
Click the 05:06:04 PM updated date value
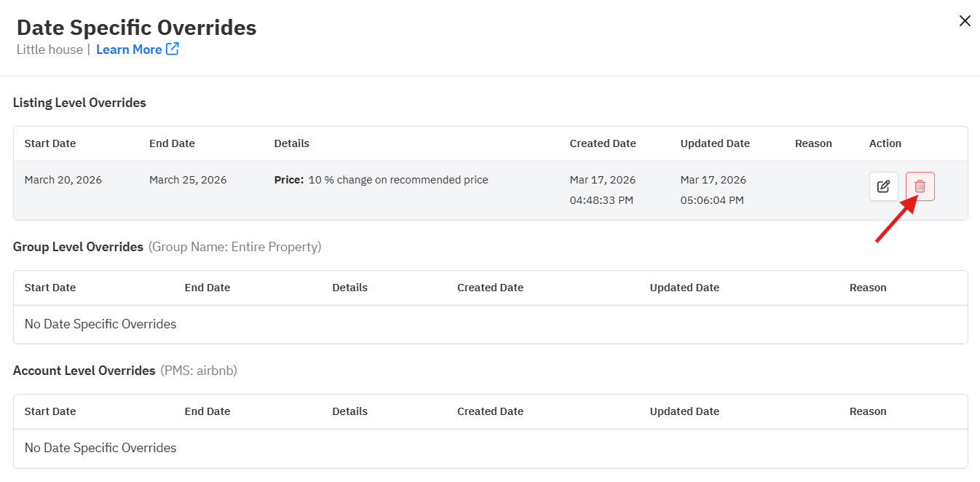point(711,200)
